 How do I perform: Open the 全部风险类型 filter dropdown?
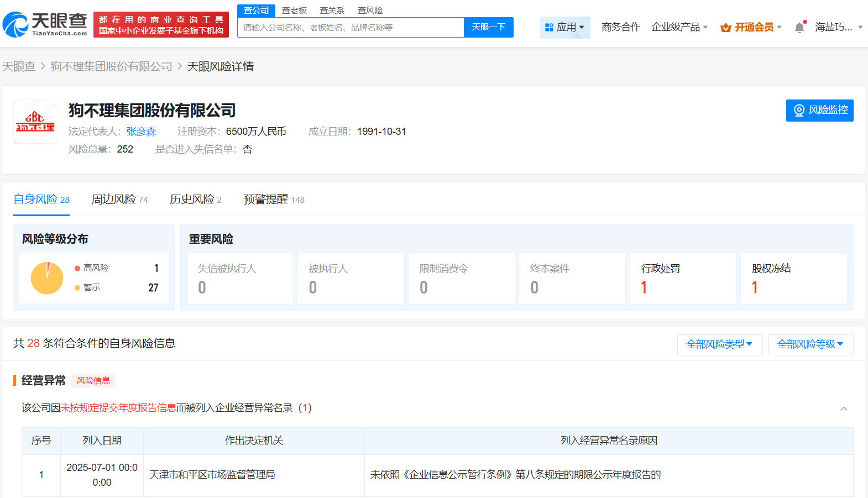coord(720,344)
